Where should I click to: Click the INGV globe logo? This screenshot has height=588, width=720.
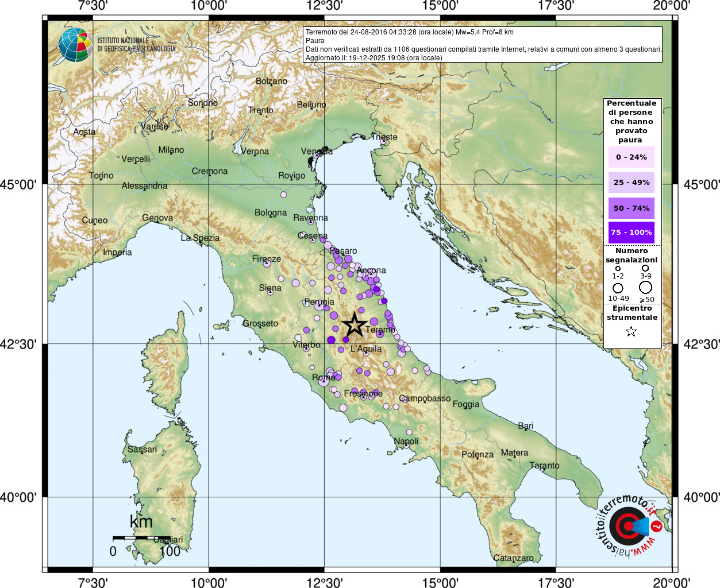[75, 45]
